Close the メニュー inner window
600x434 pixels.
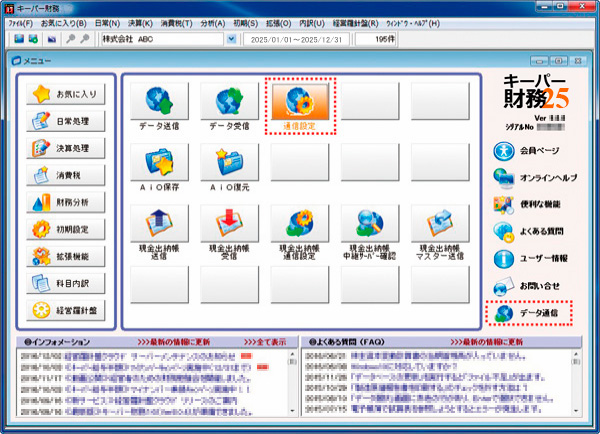(578, 61)
